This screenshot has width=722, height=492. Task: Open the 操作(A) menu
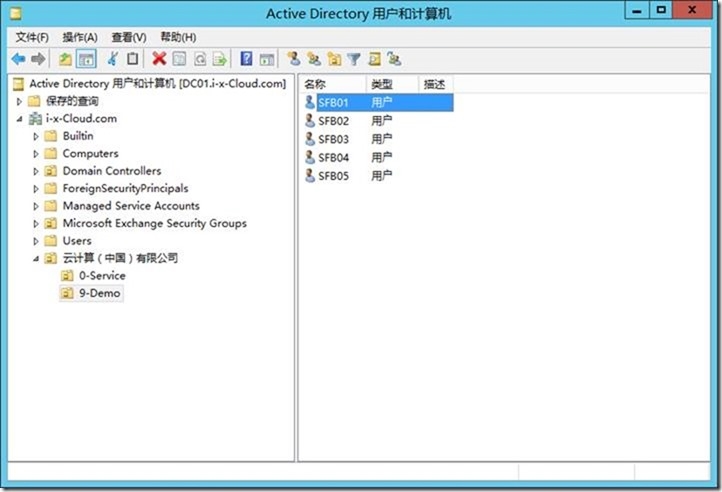tap(80, 37)
